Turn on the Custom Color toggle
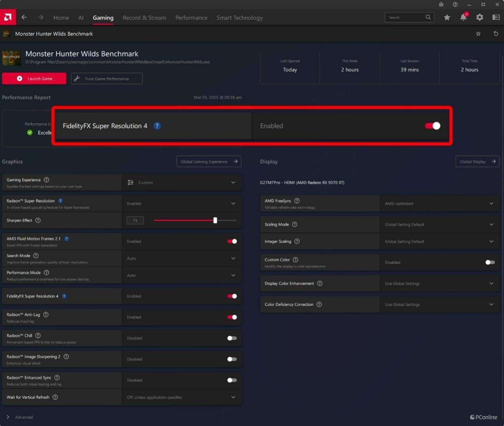504x426 pixels. click(490, 262)
